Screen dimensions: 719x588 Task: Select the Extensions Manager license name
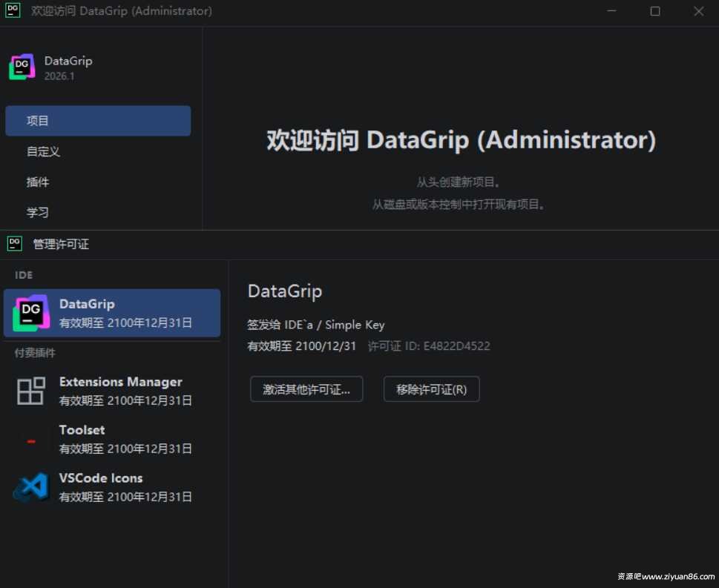[x=120, y=382]
